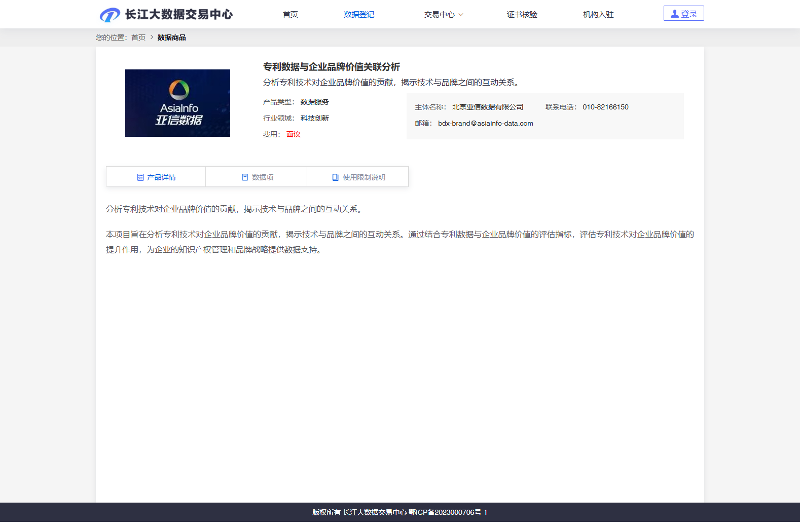This screenshot has height=532, width=800.
Task: Click the 产品类型 label
Action: coord(278,102)
